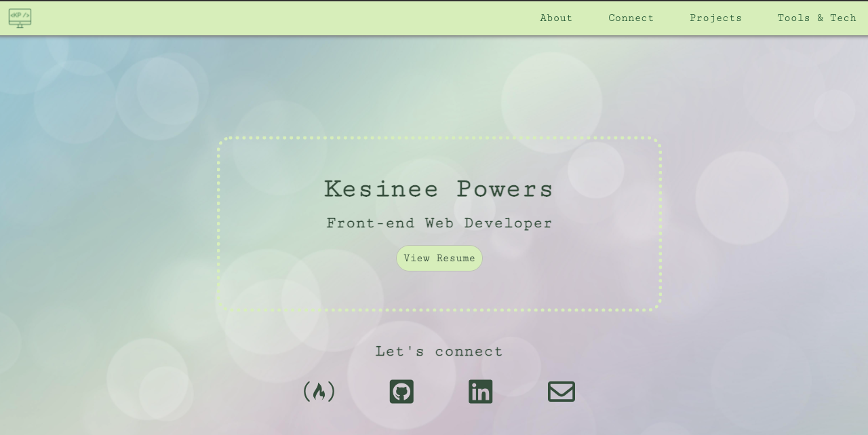
Task: Click the Front-end Web Developer subtitle
Action: [439, 223]
